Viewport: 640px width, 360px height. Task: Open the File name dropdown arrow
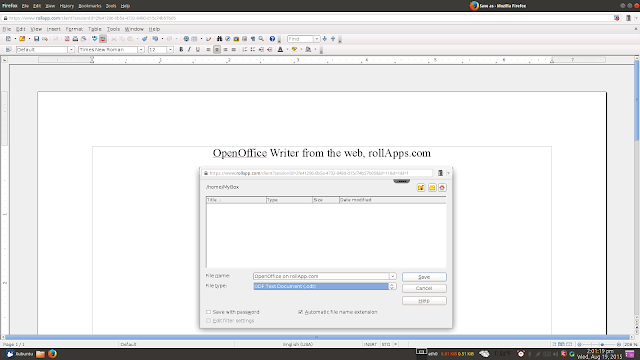(x=392, y=276)
